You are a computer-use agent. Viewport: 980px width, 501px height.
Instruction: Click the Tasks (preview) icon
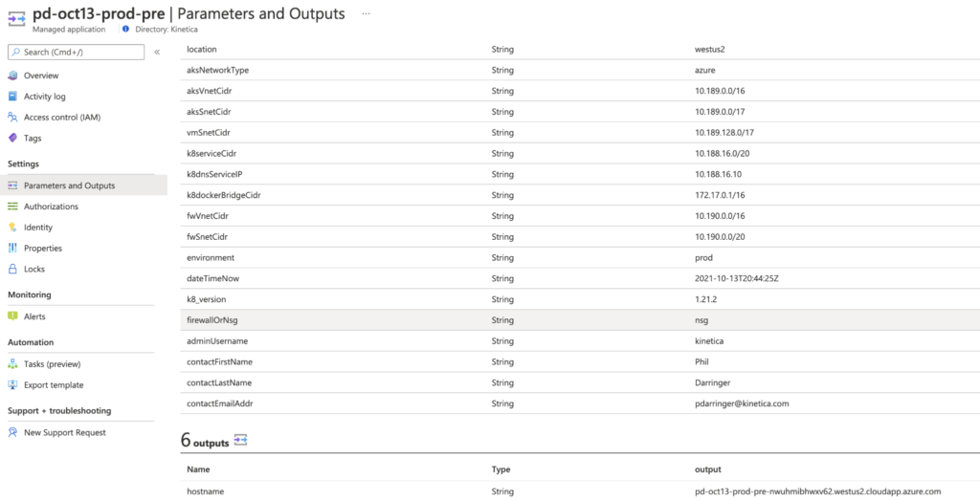click(x=12, y=364)
